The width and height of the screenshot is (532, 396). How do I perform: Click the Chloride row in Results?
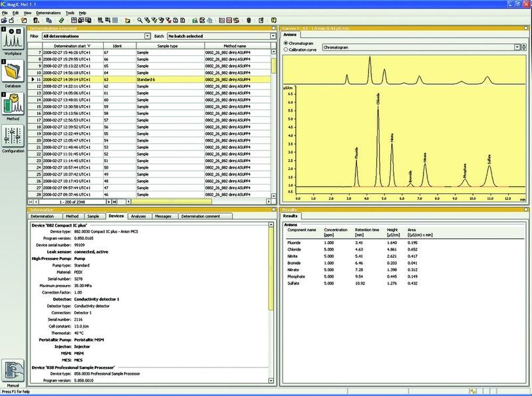tap(404, 250)
